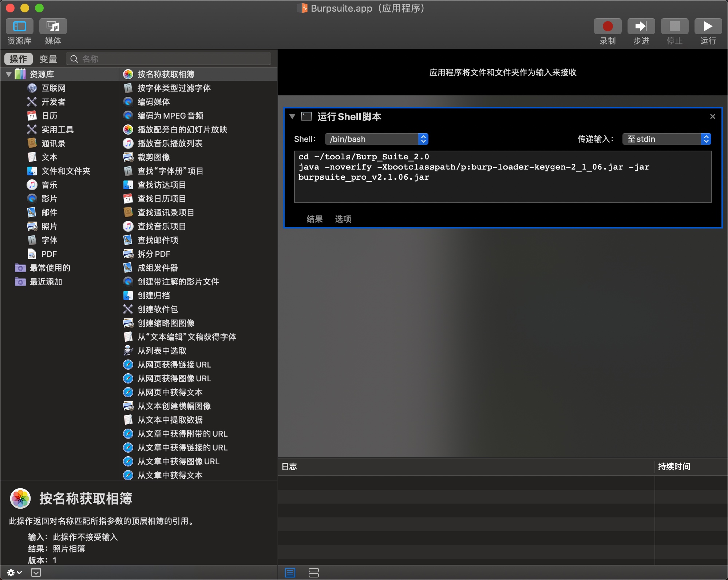Collapse the 运行 Shell 脚本 action triangle
The image size is (728, 580).
tap(292, 116)
